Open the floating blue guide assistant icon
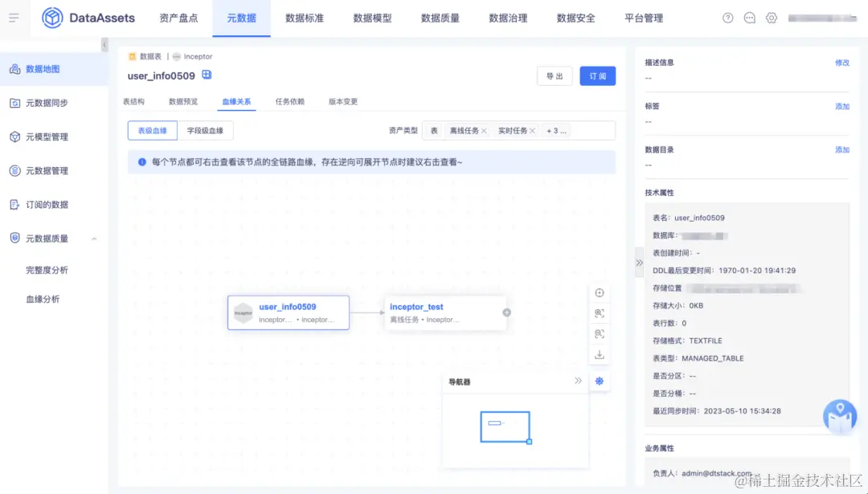 pyautogui.click(x=840, y=417)
